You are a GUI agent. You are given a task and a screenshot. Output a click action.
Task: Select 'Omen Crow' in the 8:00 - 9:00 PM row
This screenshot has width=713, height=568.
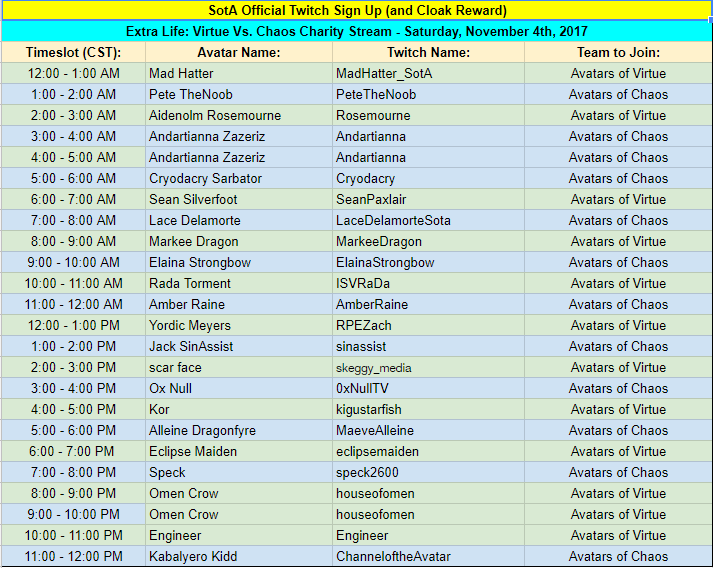[x=239, y=493]
